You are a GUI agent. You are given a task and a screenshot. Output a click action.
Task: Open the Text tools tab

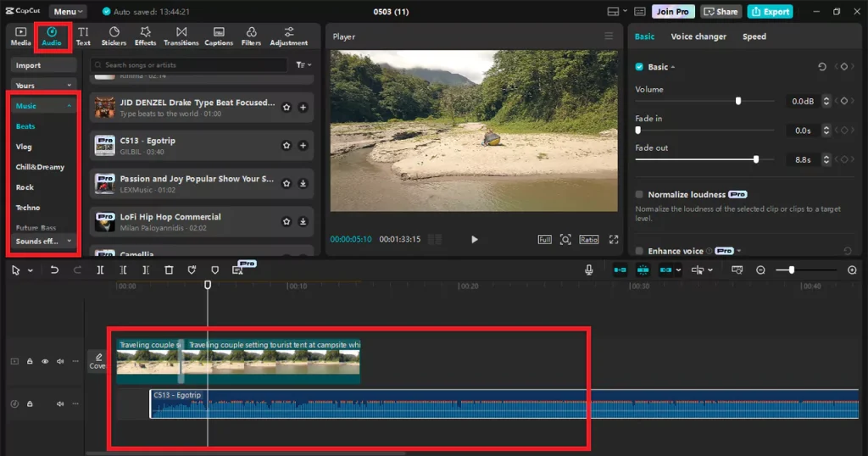pos(83,36)
